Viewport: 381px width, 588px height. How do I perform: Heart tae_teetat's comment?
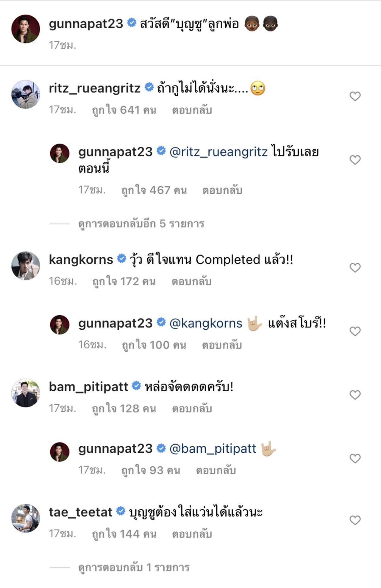pos(355,520)
